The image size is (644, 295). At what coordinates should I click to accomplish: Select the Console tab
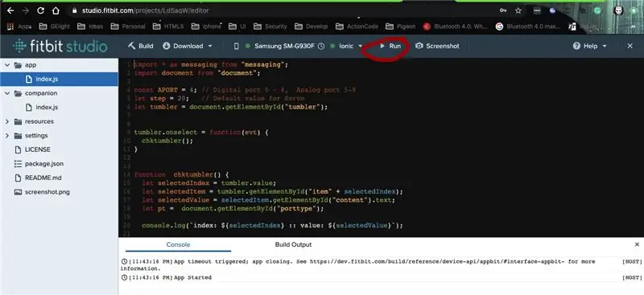pyautogui.click(x=178, y=244)
